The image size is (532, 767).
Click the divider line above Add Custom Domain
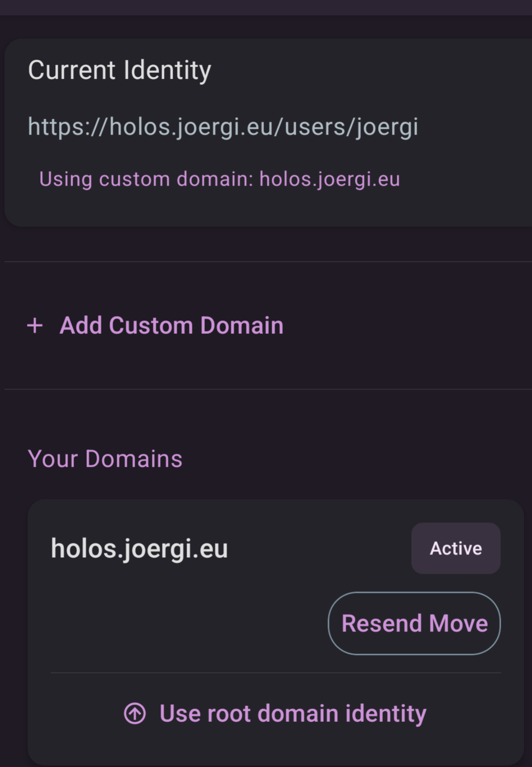268,262
